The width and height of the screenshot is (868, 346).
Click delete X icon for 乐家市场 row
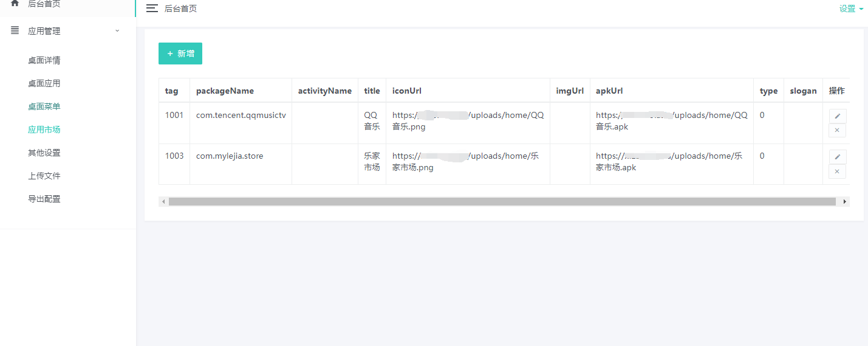(837, 171)
